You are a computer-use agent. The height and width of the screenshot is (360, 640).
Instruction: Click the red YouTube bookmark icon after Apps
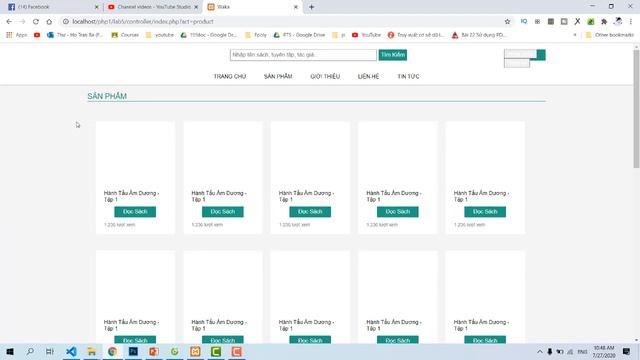tap(37, 35)
